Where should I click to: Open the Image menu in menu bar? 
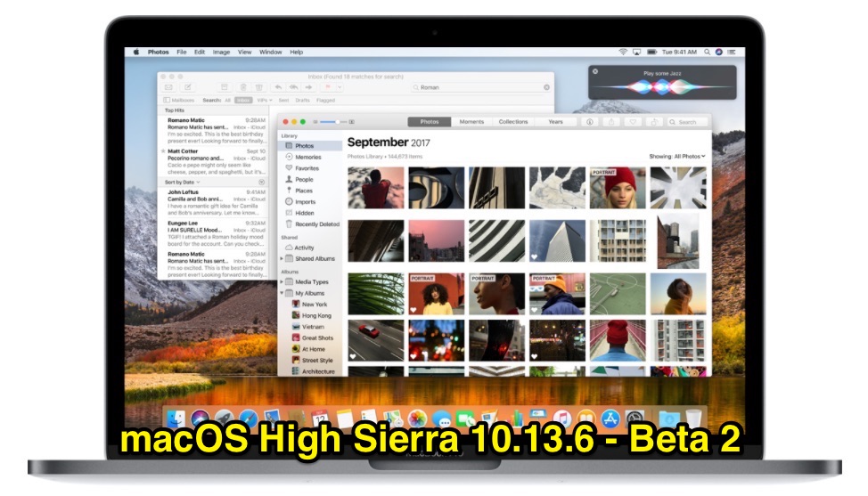pos(221,53)
